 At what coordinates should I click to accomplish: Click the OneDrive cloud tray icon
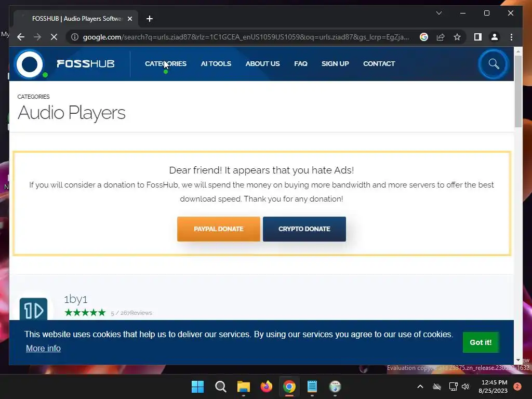point(436,387)
